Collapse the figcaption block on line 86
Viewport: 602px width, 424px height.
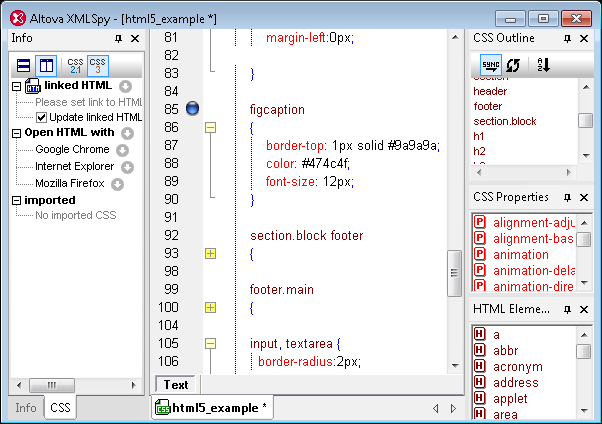click(210, 127)
